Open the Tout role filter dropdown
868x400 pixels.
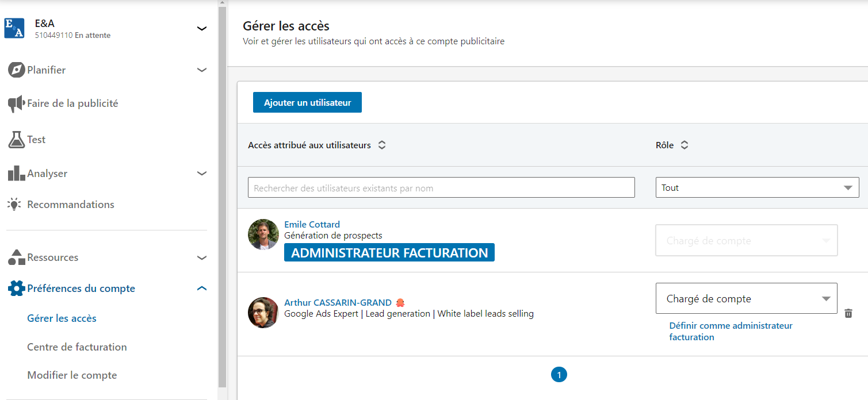coord(757,187)
